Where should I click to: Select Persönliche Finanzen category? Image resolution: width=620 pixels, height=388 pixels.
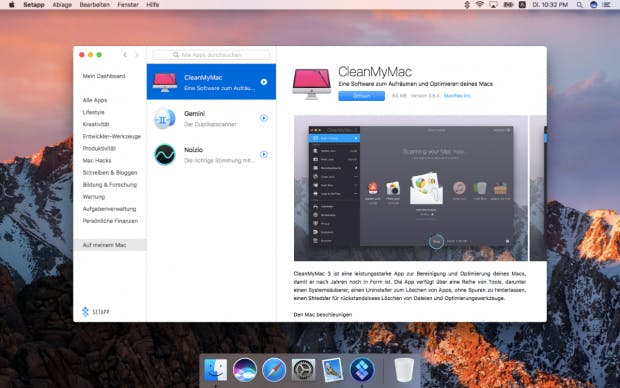pyautogui.click(x=110, y=221)
